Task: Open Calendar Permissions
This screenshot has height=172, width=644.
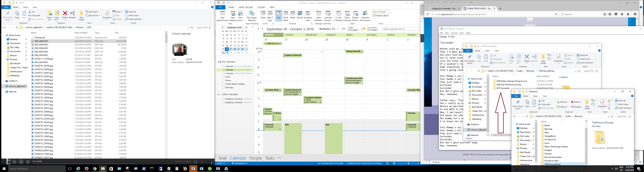Action: tap(365, 15)
